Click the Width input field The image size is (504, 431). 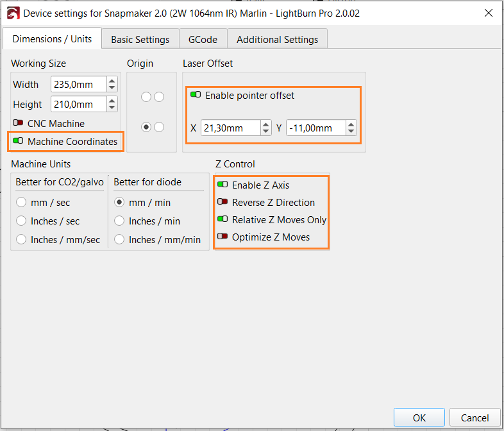coord(79,84)
